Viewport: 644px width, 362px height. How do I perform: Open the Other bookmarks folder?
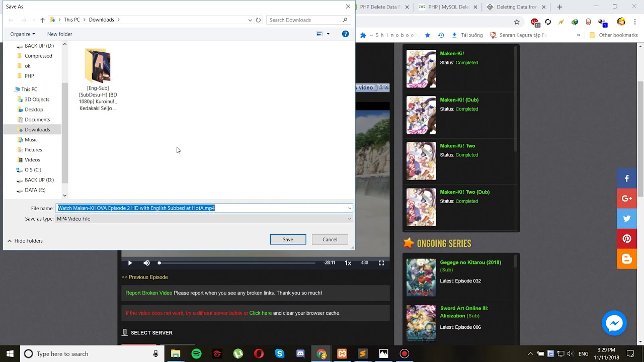point(613,35)
